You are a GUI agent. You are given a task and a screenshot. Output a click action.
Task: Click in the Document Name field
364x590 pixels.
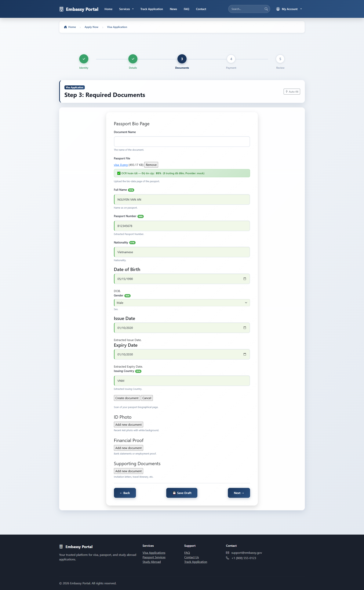182,141
